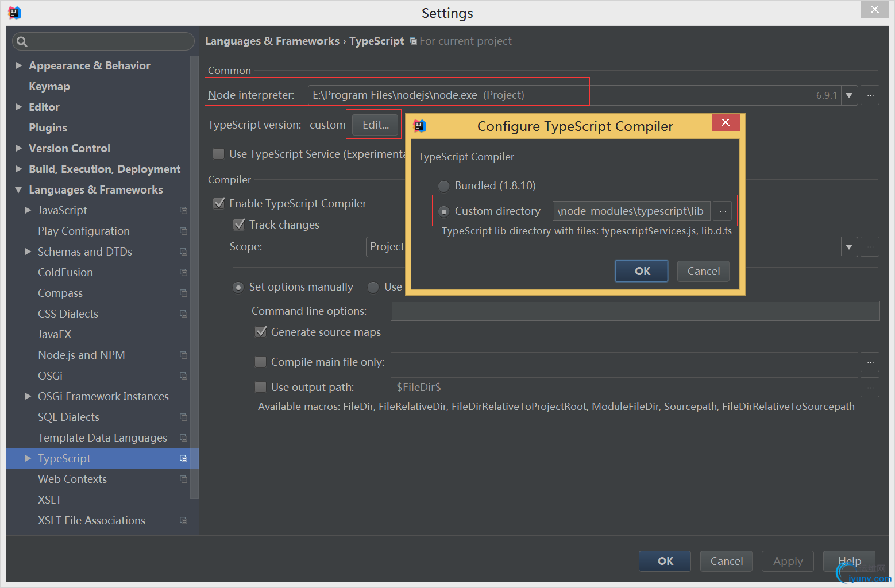Click OK button of Settings window
This screenshot has height=588, width=895.
665,561
